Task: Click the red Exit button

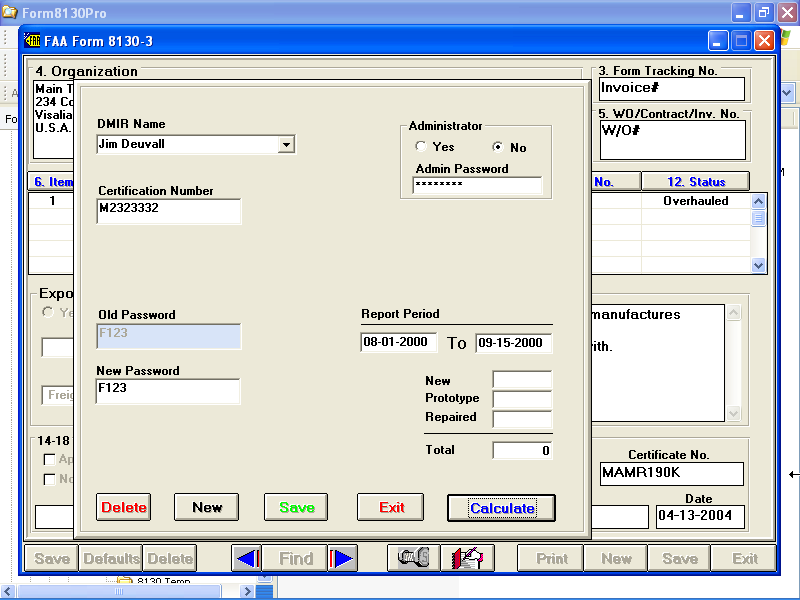Action: pos(391,507)
